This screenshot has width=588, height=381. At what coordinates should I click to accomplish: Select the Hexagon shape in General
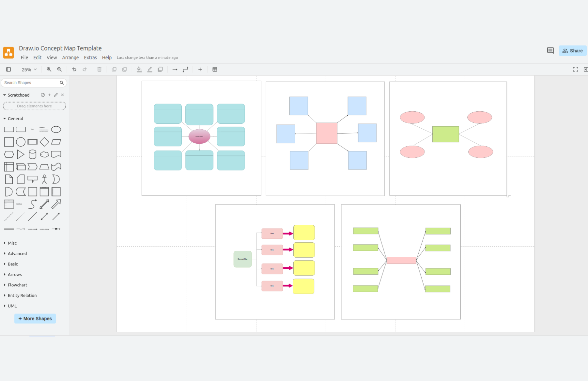tap(9, 154)
